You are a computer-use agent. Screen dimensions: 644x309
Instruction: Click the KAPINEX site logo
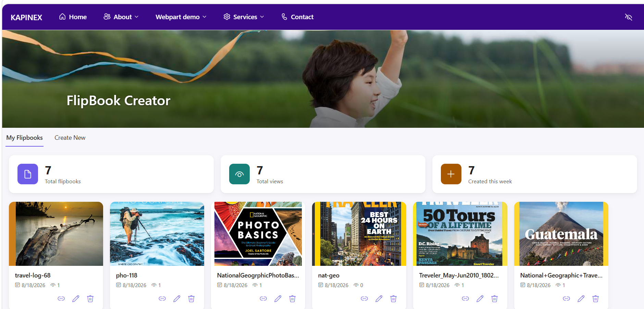[x=26, y=17]
